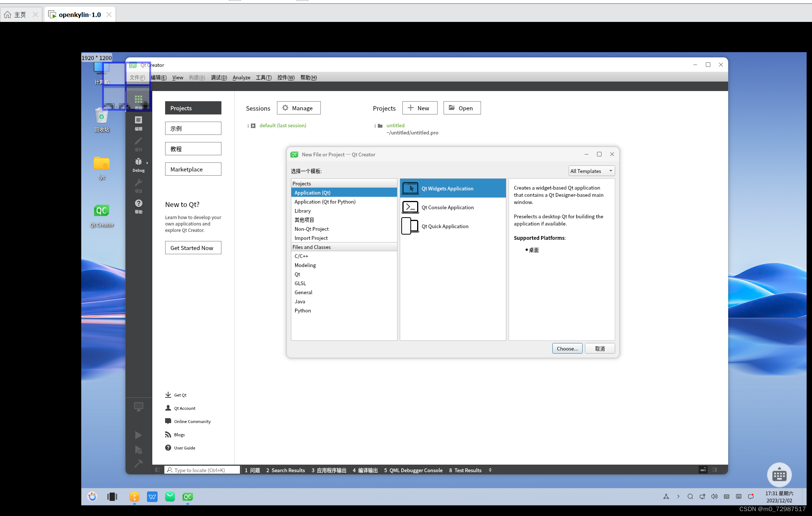Image resolution: width=812 pixels, height=516 pixels.
Task: Click the Get Started Now button
Action: (x=193, y=248)
